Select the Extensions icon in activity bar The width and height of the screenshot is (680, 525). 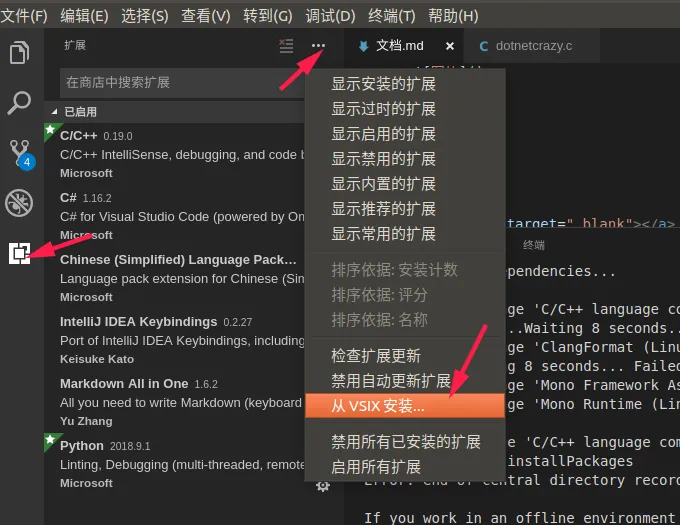coord(20,254)
